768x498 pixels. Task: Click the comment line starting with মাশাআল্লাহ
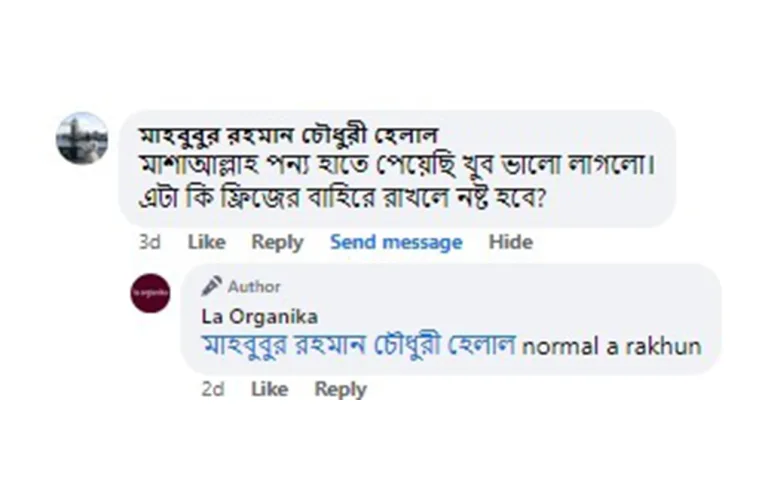[x=393, y=165]
